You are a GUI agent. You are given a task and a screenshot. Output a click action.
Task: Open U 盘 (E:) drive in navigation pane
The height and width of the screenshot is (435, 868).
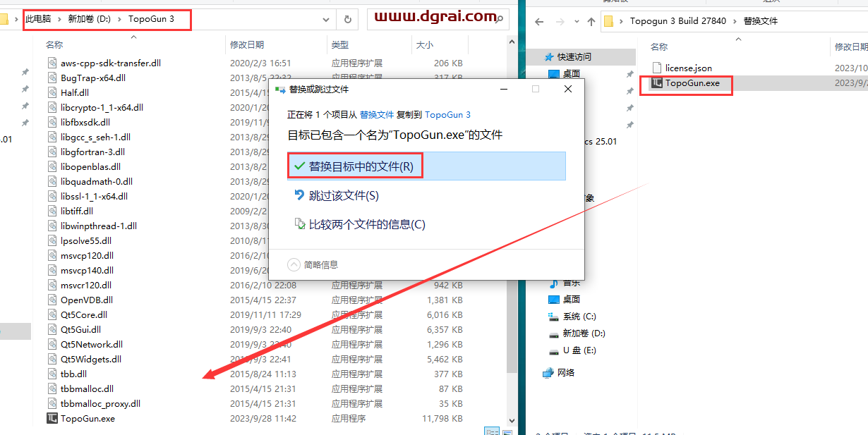point(579,350)
